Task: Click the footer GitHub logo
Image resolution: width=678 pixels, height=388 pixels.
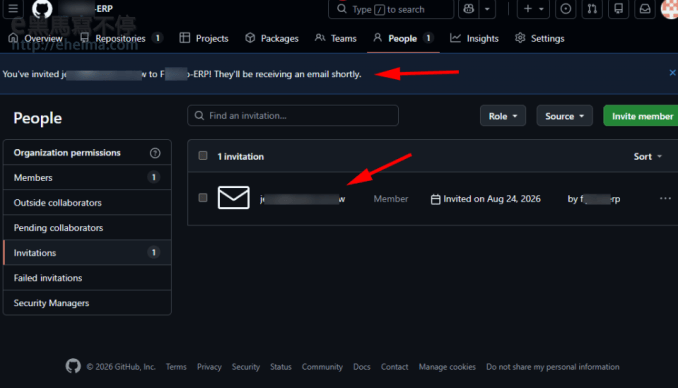Action: [x=73, y=366]
